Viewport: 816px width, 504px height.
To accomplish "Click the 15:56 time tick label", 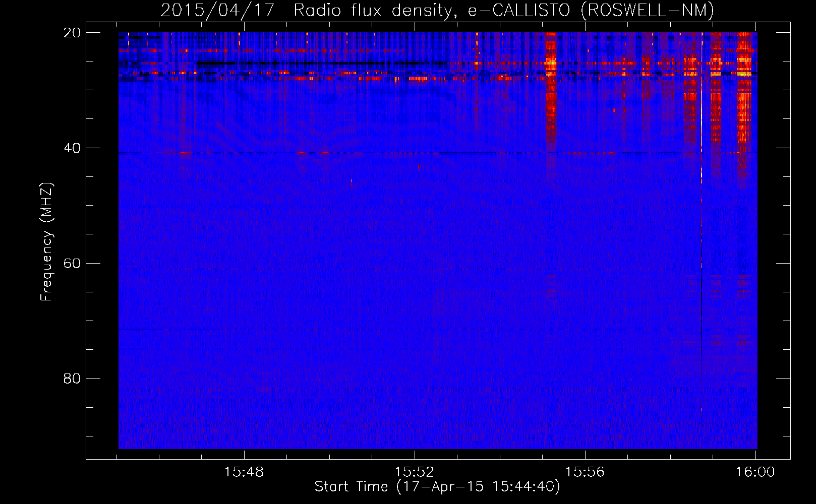I will click(585, 472).
